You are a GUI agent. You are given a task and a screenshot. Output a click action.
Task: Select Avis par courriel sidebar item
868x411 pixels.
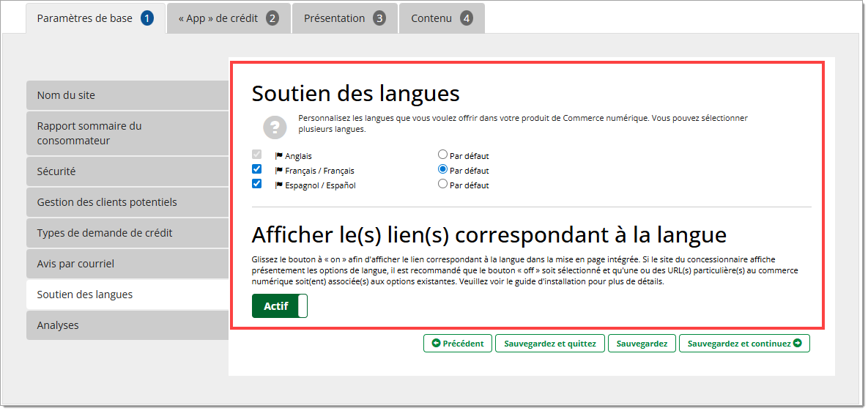(127, 264)
